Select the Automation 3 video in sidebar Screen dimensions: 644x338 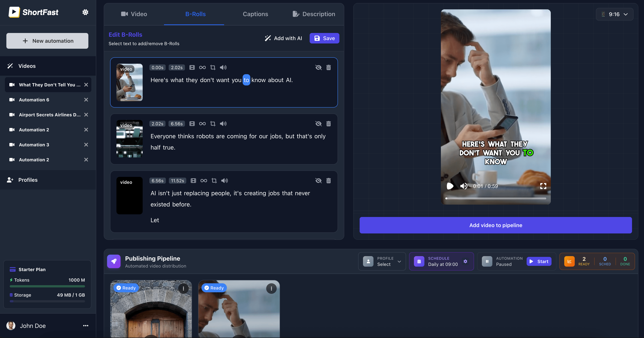34,145
